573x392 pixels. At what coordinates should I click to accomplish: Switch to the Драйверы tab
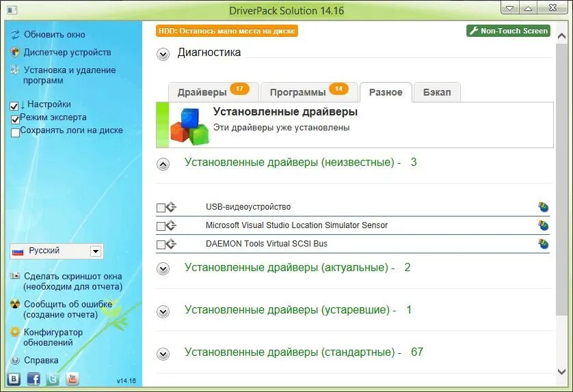213,92
